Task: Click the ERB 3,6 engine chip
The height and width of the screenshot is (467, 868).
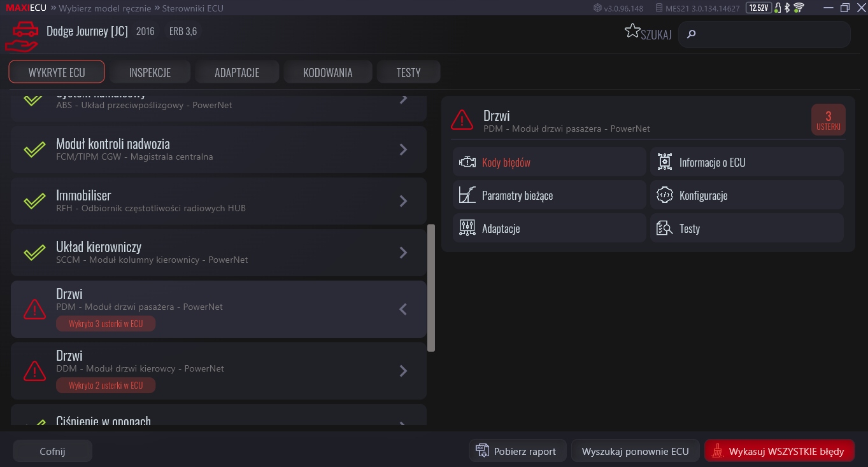Action: (183, 31)
